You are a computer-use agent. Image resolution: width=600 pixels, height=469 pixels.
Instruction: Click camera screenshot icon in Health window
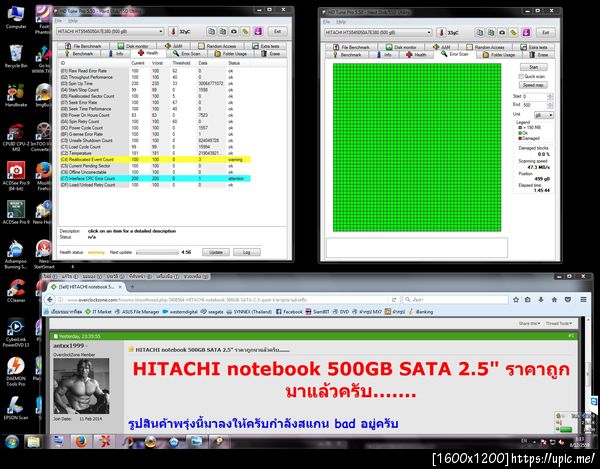pos(234,31)
